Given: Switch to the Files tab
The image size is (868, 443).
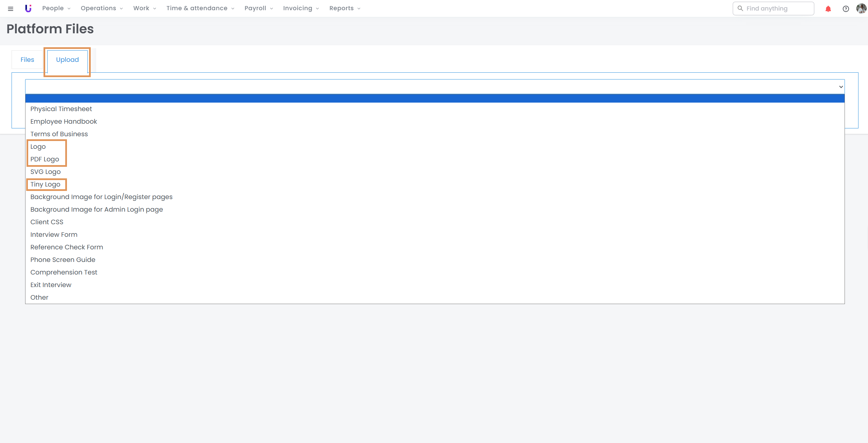Looking at the screenshot, I should (27, 60).
